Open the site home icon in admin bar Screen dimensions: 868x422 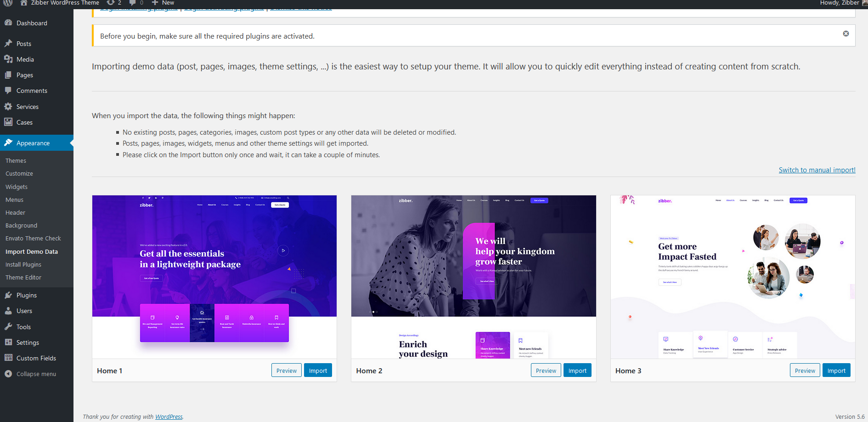(x=24, y=3)
